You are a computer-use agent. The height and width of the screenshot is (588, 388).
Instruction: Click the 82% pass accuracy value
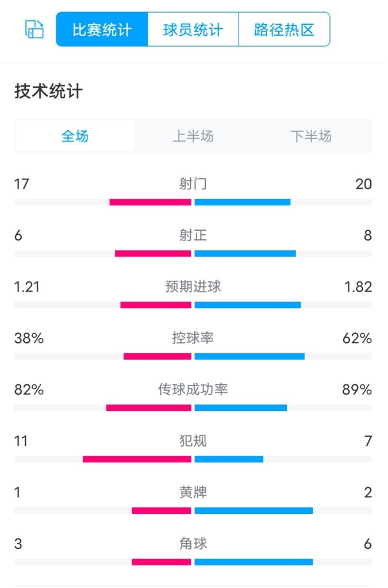(29, 390)
